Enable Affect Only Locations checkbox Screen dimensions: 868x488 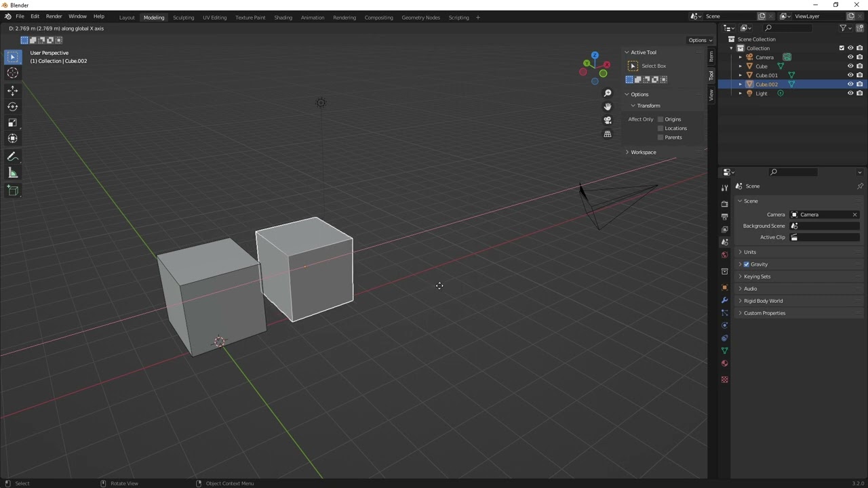tap(660, 128)
